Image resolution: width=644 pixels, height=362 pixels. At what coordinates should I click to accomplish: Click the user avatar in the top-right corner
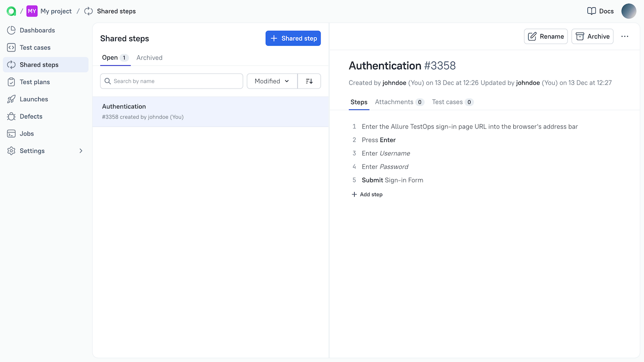[629, 11]
